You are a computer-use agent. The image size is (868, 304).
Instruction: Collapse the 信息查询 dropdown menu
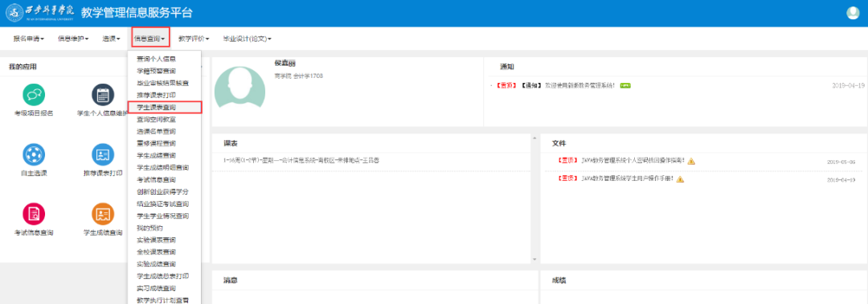(x=150, y=39)
